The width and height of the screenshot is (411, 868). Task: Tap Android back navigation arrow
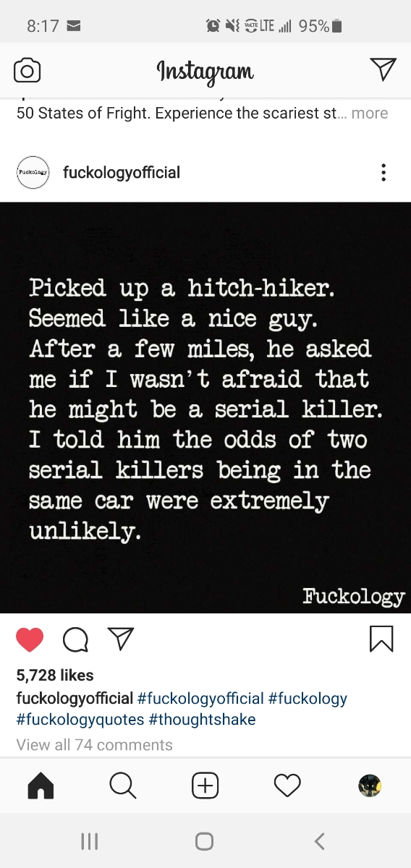[319, 841]
